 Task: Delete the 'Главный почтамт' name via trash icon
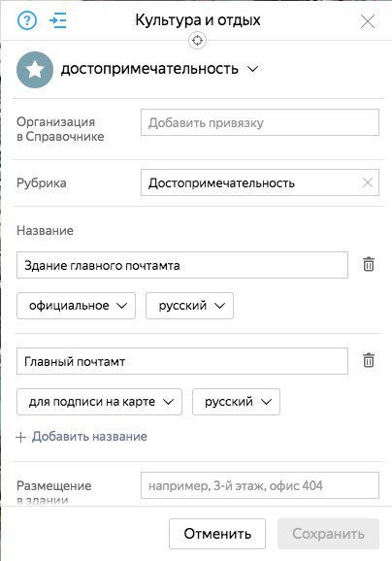tap(369, 361)
